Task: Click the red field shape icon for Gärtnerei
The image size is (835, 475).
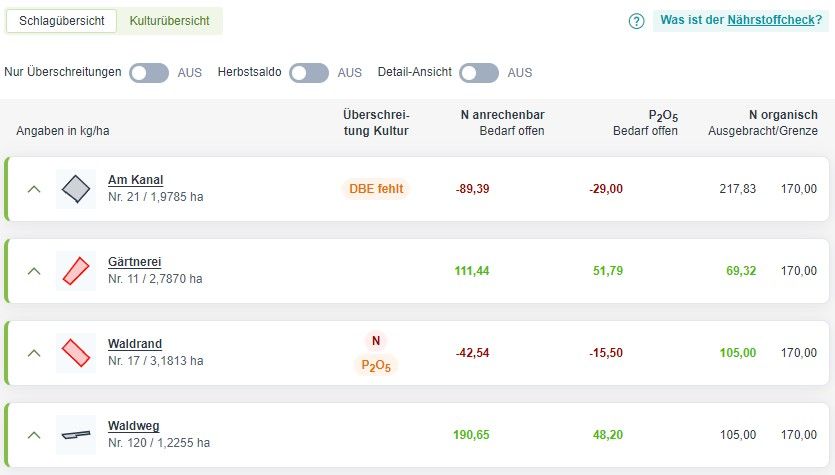Action: pos(76,271)
